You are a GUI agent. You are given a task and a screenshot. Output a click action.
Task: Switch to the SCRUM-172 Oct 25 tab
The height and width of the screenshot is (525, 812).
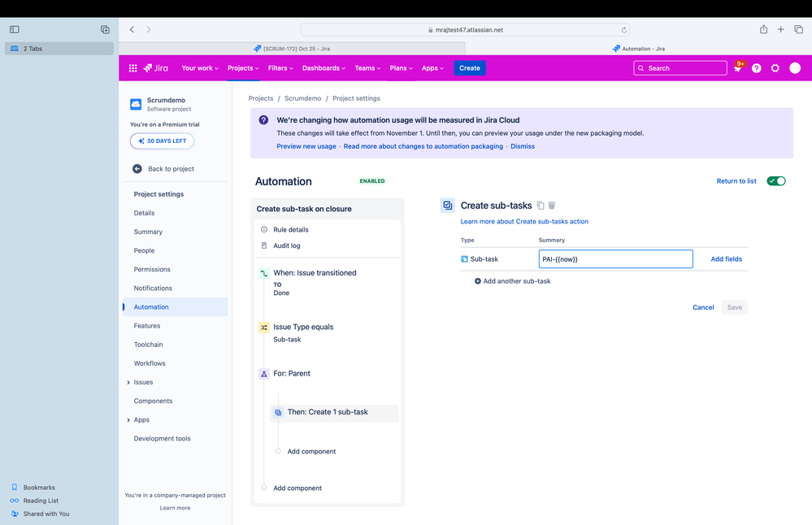(292, 49)
